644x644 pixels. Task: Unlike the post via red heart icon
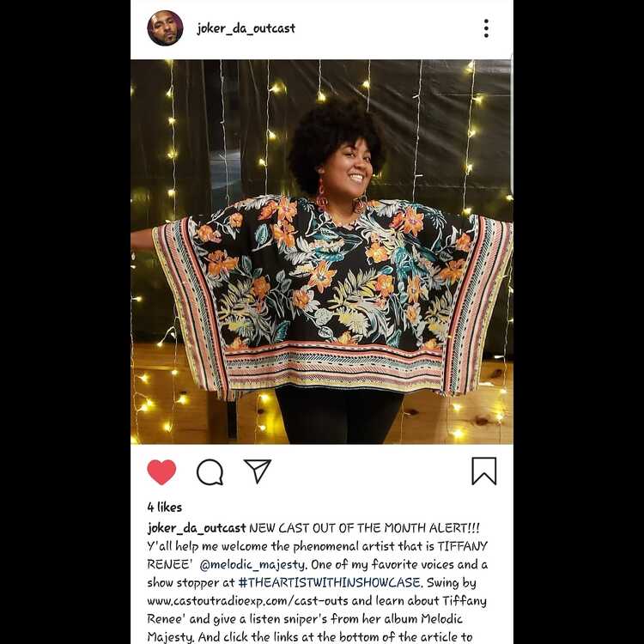coord(161,472)
